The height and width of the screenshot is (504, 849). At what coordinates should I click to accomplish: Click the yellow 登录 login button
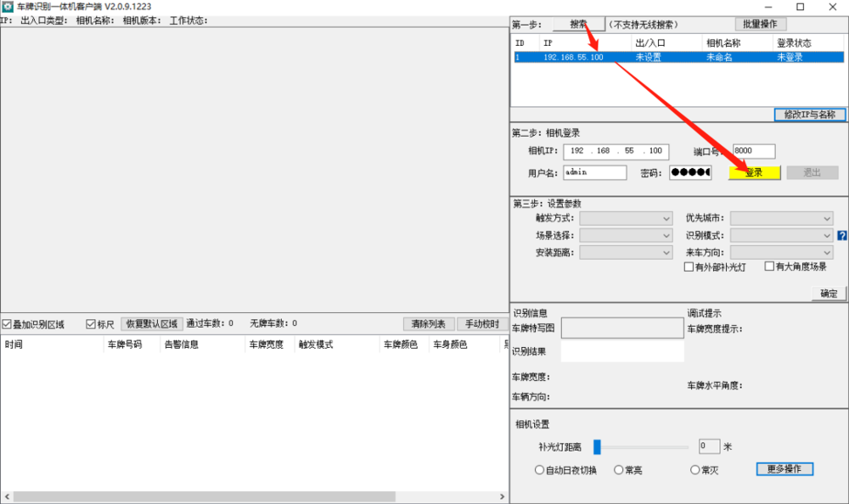[754, 173]
